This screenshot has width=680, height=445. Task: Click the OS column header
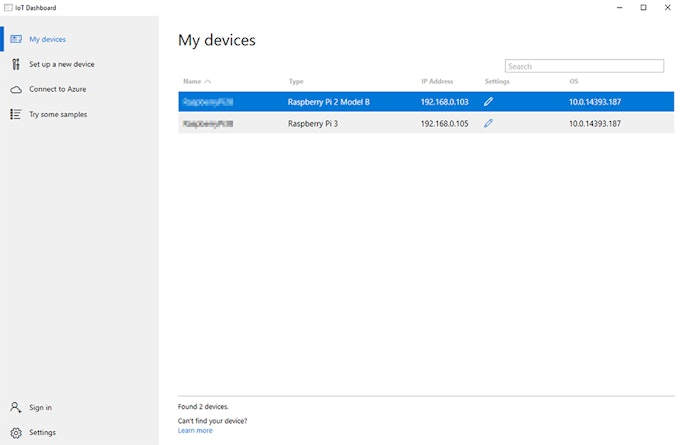pyautogui.click(x=574, y=81)
